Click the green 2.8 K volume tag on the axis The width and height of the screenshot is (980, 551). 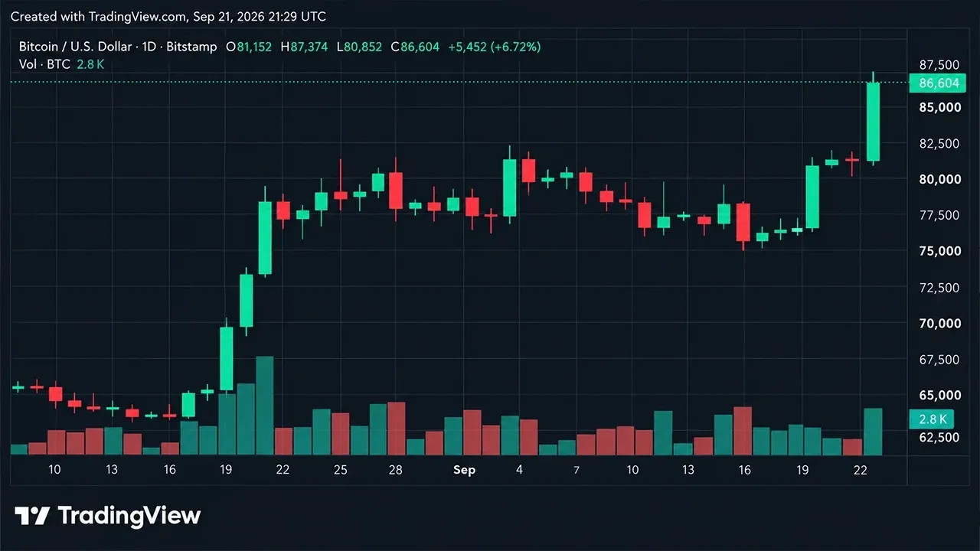[932, 419]
